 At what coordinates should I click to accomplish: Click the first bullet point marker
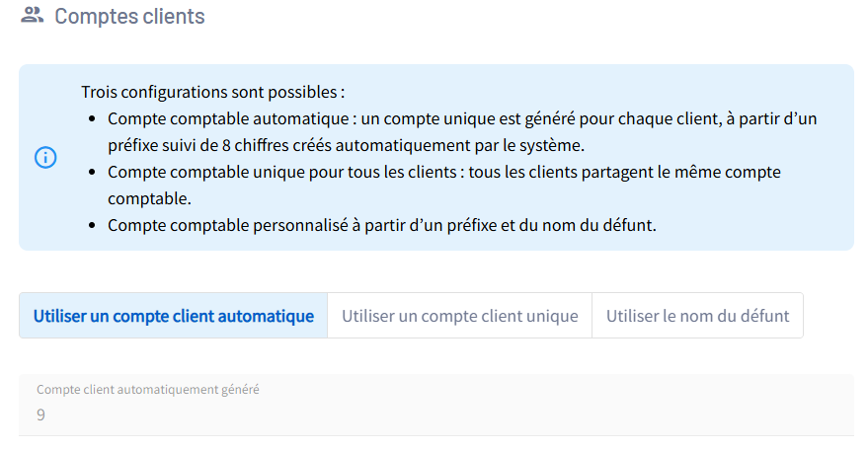(x=92, y=119)
